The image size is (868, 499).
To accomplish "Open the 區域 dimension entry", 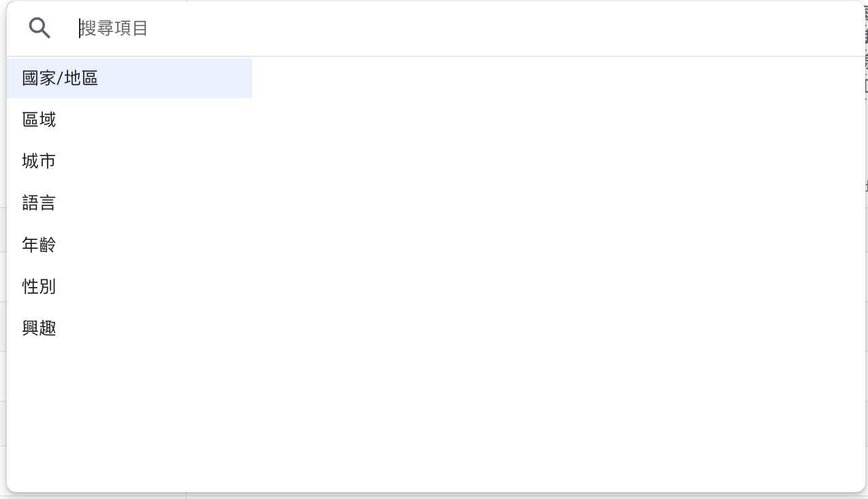I will [40, 120].
